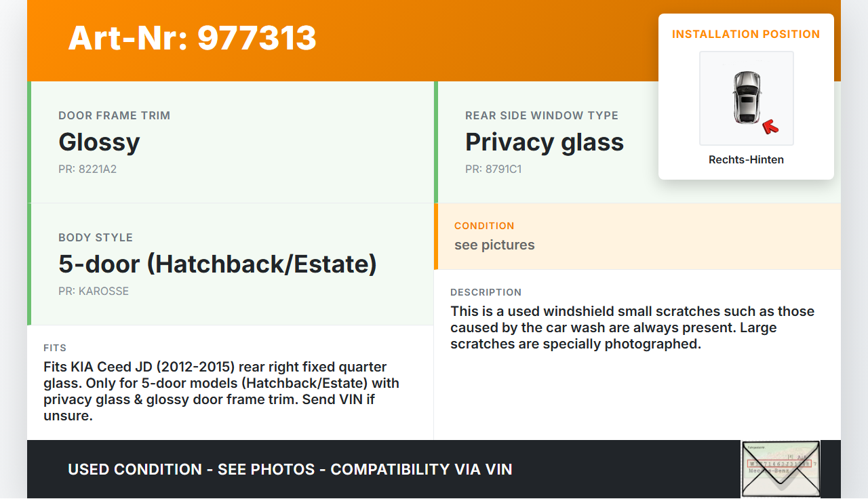Viewport: 868px width, 499px height.
Task: Click the Rear Side Window Type label
Action: (x=541, y=116)
